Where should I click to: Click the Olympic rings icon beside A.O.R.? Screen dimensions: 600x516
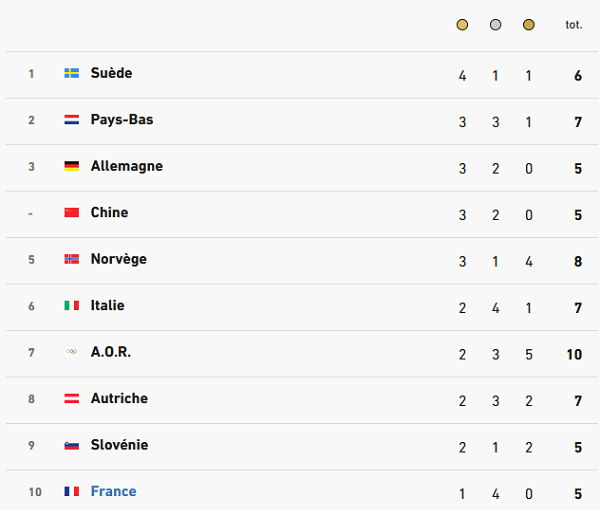tap(72, 352)
